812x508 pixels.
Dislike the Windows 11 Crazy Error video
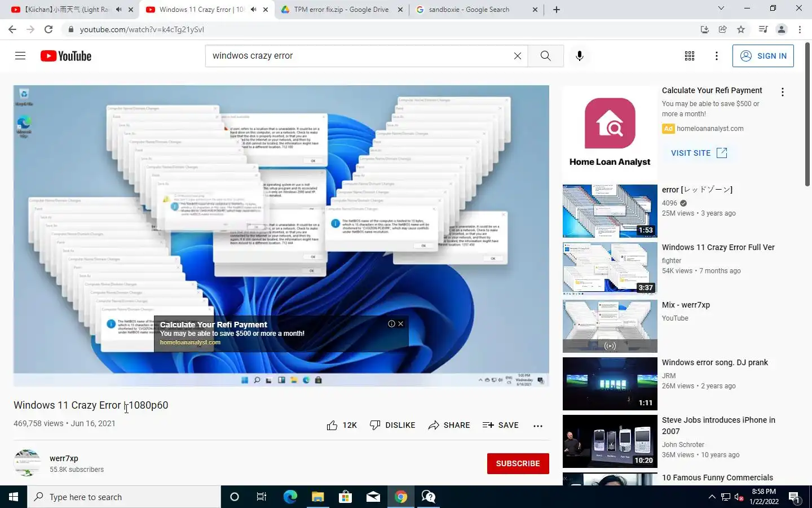point(392,425)
